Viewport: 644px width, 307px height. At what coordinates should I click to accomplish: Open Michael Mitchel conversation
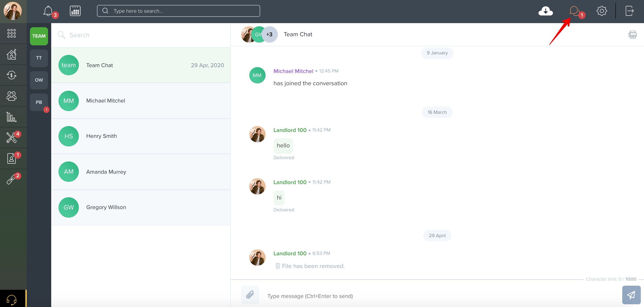click(x=141, y=101)
